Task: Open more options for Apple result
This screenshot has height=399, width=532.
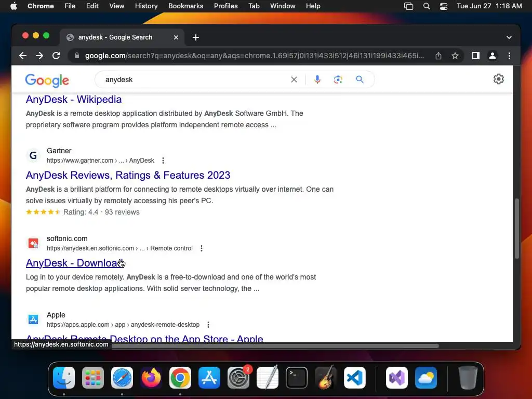Action: (x=208, y=325)
